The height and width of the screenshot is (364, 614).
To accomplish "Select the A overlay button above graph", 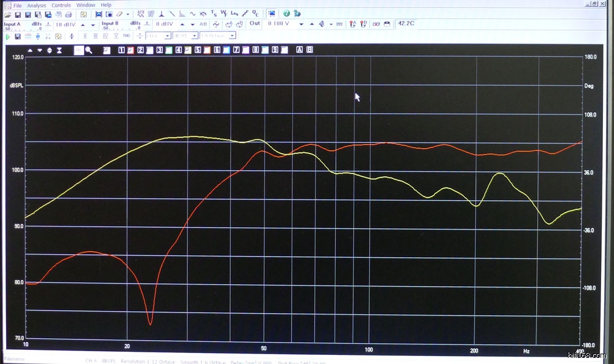I will (300, 50).
